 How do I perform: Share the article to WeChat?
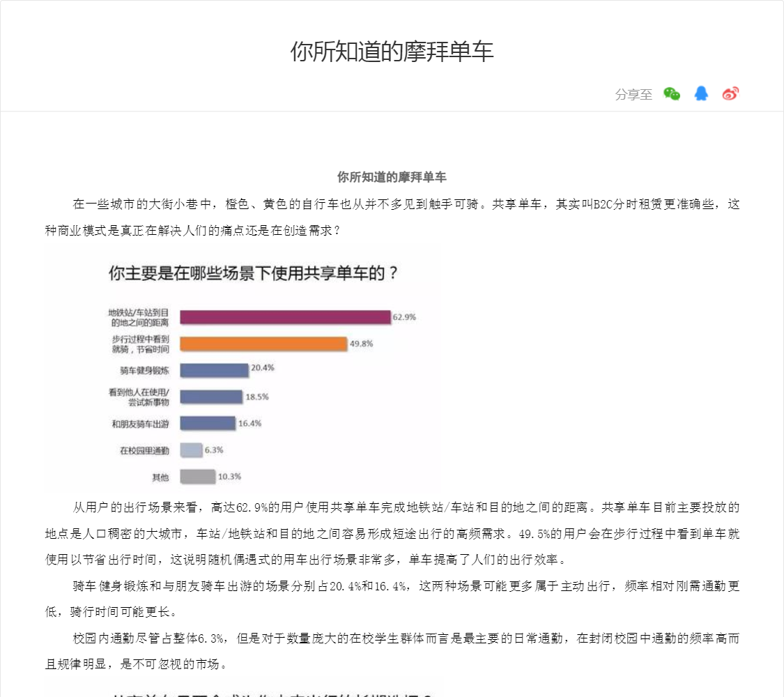pyautogui.click(x=672, y=93)
